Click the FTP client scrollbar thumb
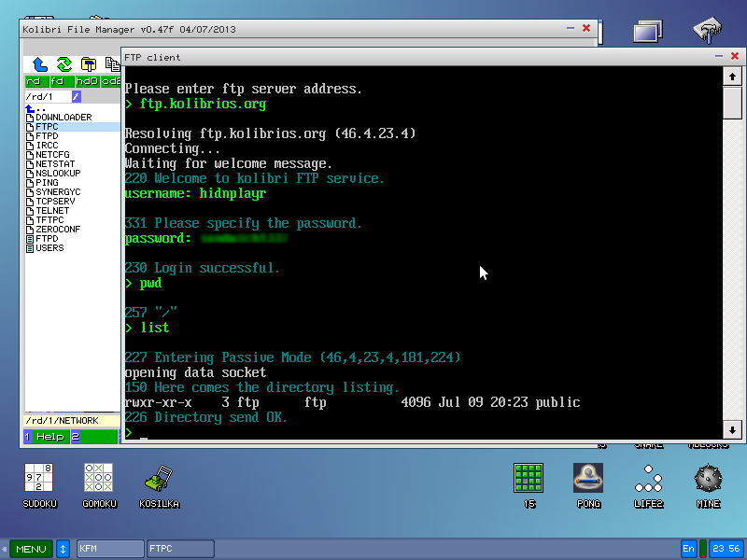Image resolution: width=747 pixels, height=560 pixels. click(732, 103)
